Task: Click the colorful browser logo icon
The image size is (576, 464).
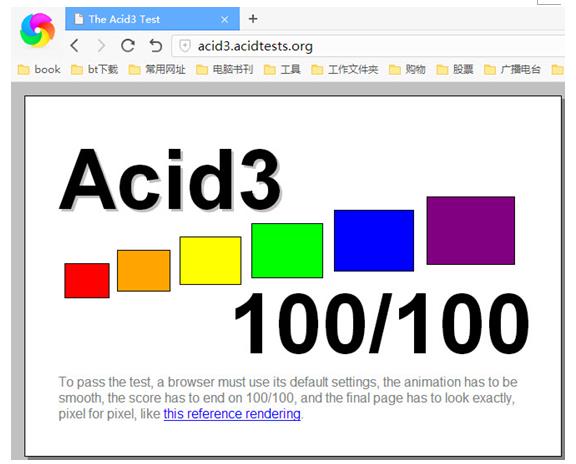Action: pyautogui.click(x=37, y=30)
